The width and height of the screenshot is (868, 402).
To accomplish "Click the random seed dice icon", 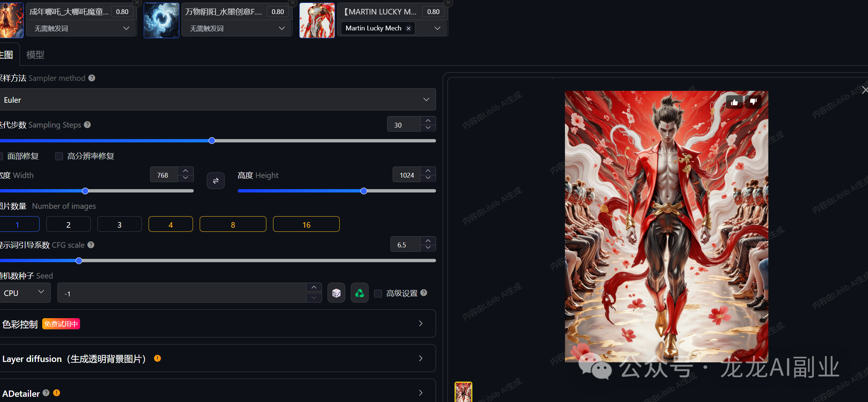I will pyautogui.click(x=336, y=293).
